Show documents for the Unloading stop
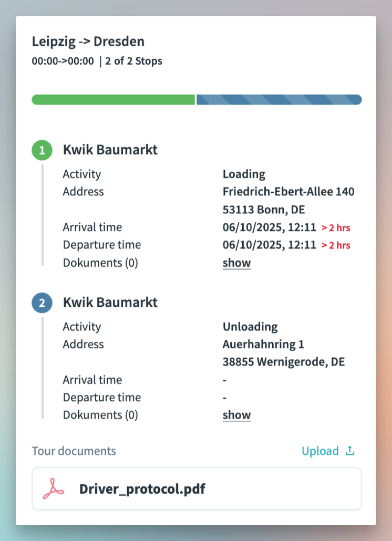The image size is (392, 541). click(x=236, y=415)
